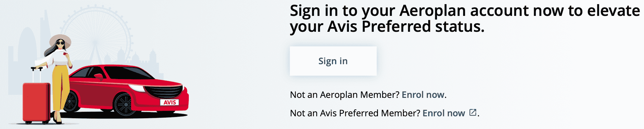Click the "Not an Aeroplan Member?" text
The image size is (644, 129).
(x=345, y=95)
